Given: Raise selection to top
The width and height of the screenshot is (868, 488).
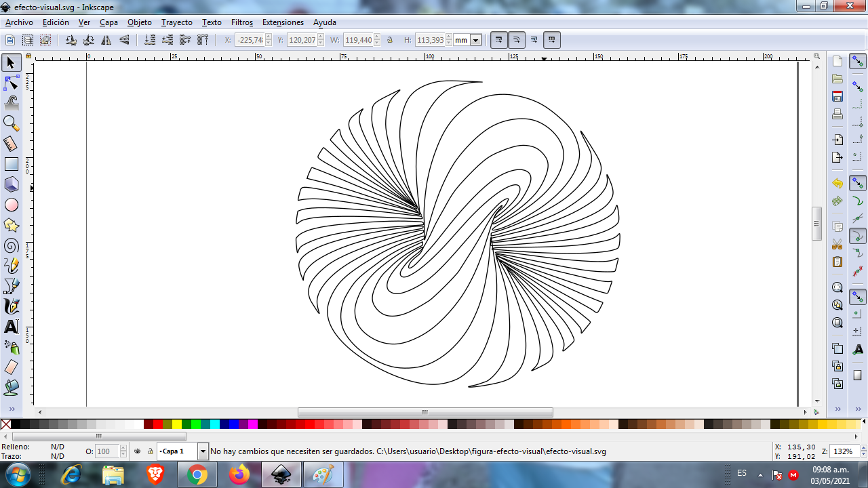Looking at the screenshot, I should 203,40.
